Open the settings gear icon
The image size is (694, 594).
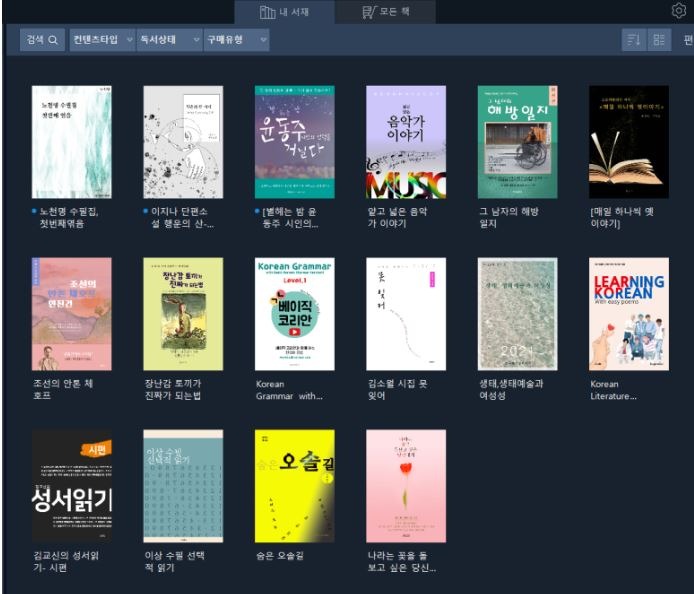tap(679, 11)
